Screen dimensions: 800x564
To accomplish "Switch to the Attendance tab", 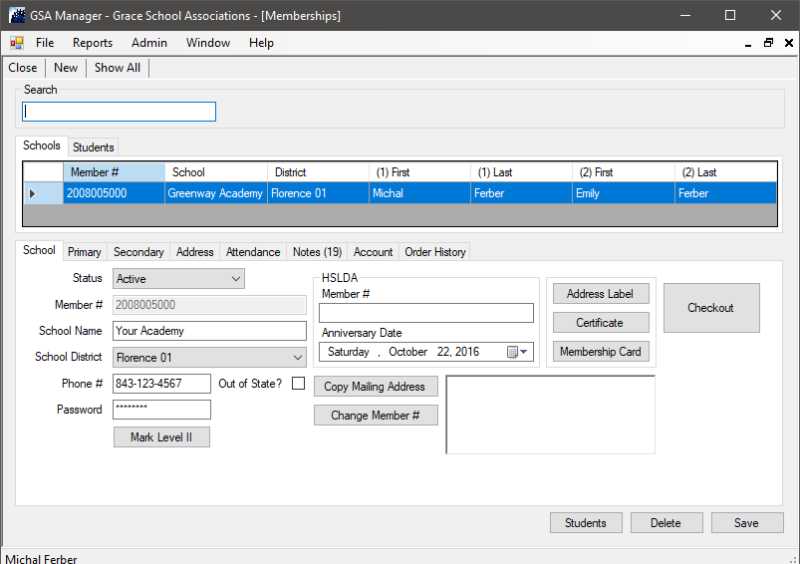I will point(253,252).
